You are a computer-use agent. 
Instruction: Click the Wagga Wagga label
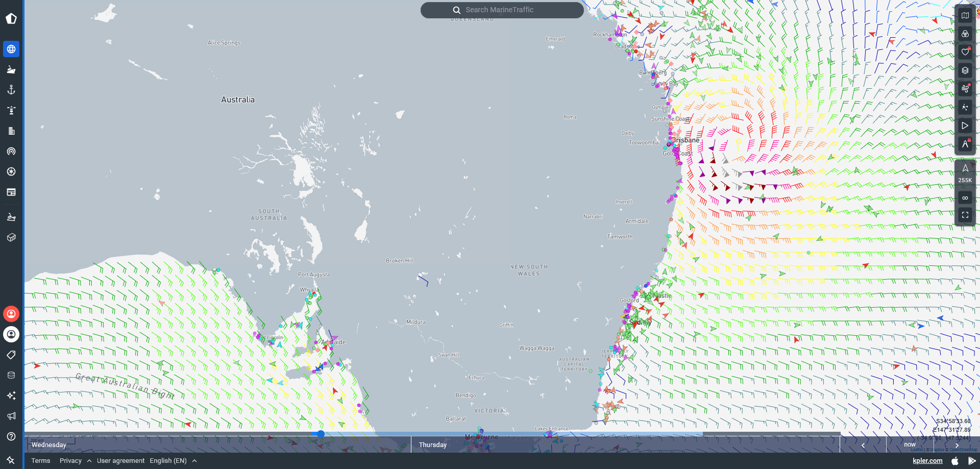pyautogui.click(x=537, y=348)
